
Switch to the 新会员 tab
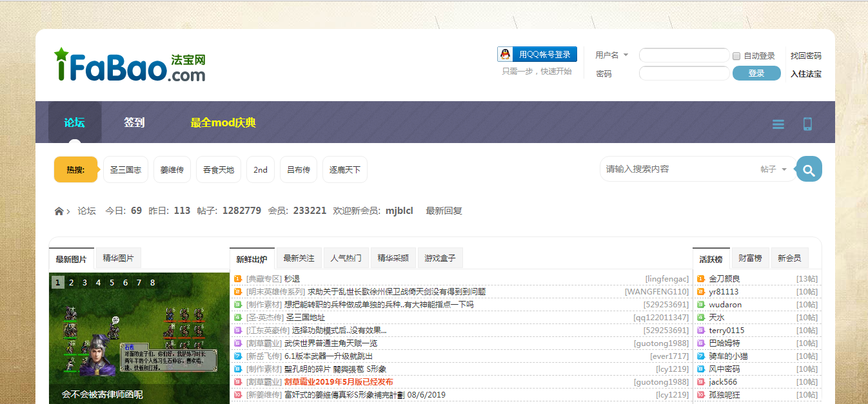coord(789,258)
